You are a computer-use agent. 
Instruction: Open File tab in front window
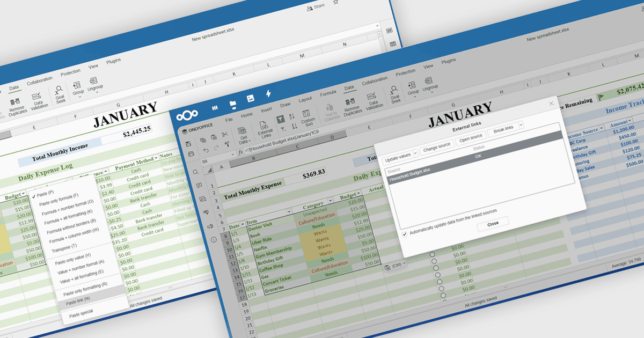229,119
